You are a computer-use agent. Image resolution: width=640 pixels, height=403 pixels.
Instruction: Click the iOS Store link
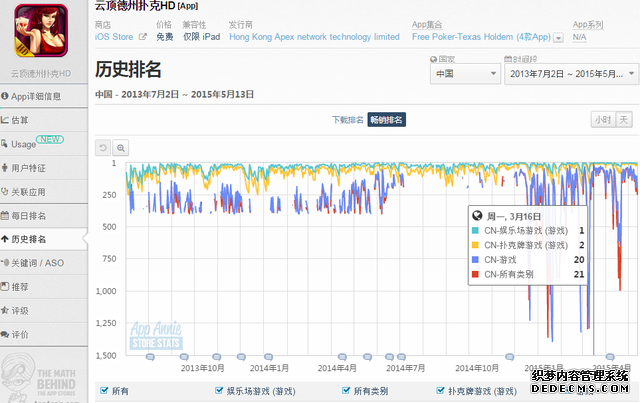[x=114, y=37]
